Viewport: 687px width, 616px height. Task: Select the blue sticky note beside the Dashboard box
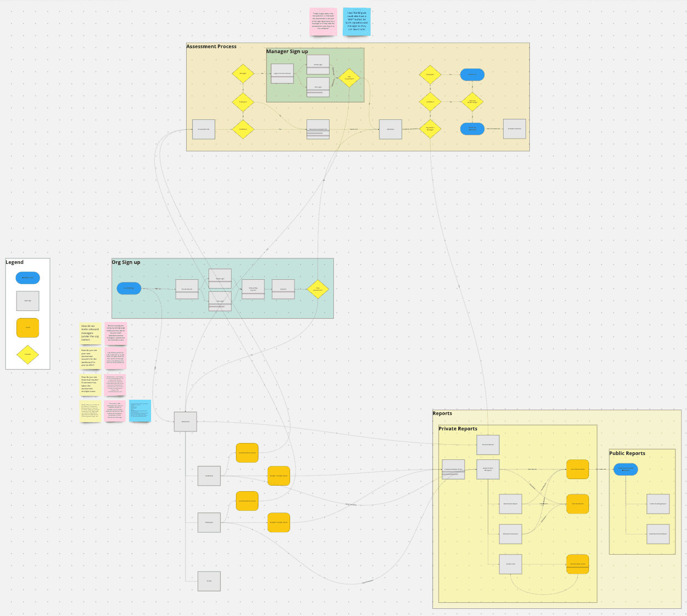point(140,411)
